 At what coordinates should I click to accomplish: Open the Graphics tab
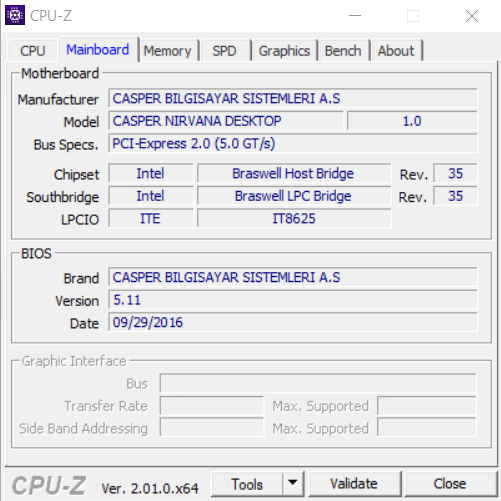[284, 51]
